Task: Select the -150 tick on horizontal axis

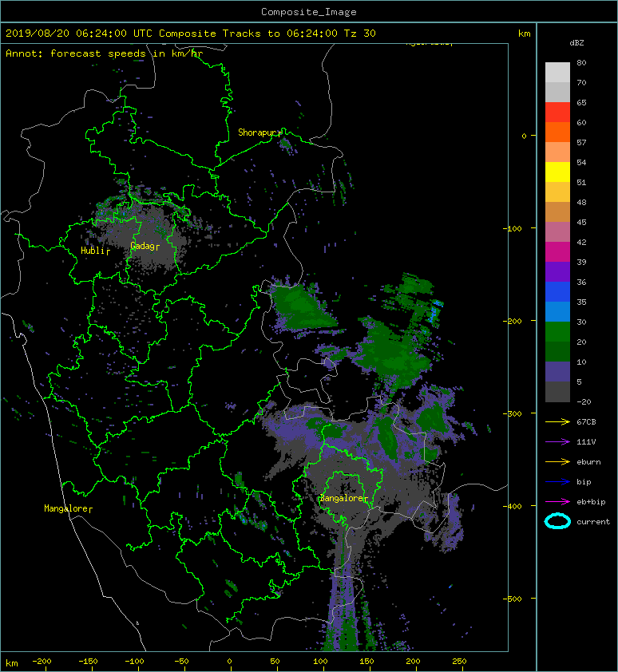Action: click(x=88, y=662)
